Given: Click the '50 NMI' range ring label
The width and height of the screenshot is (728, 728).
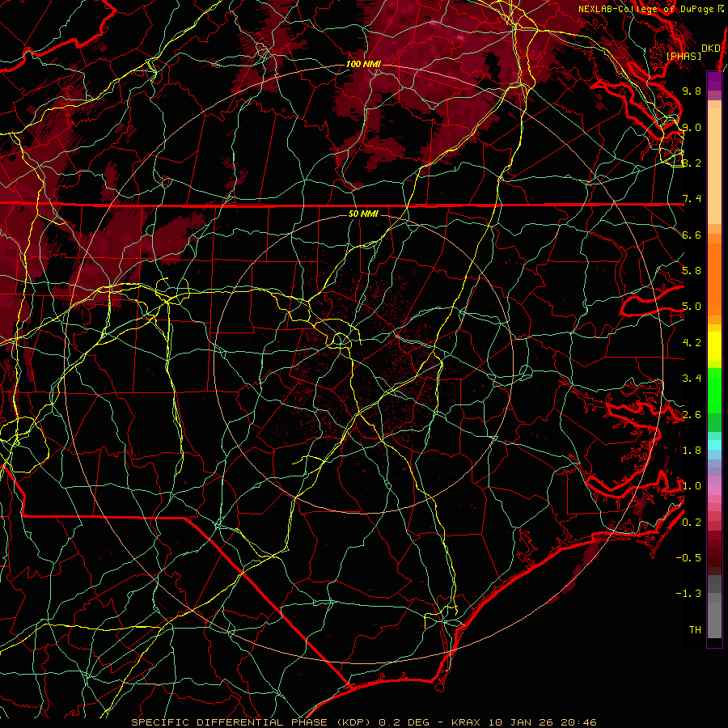Looking at the screenshot, I should 363,214.
